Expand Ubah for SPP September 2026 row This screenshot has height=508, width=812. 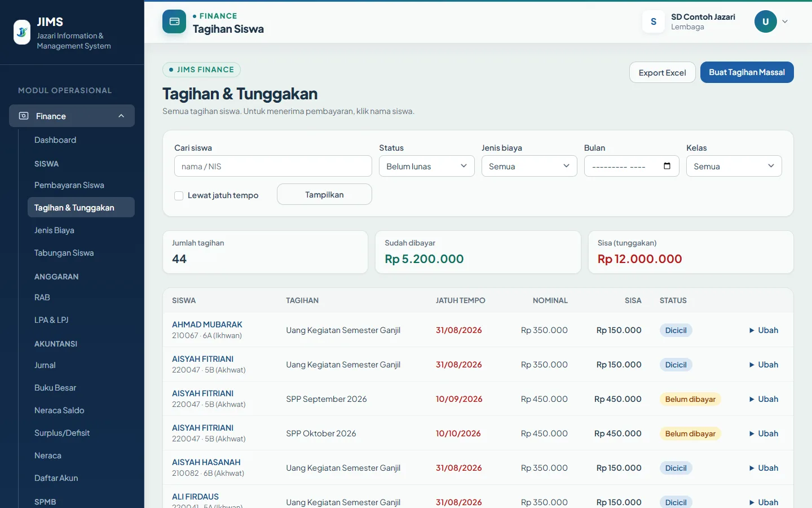click(x=764, y=399)
